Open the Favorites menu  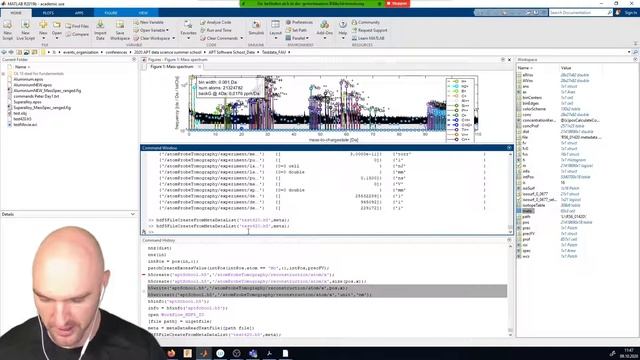pyautogui.click(x=188, y=31)
